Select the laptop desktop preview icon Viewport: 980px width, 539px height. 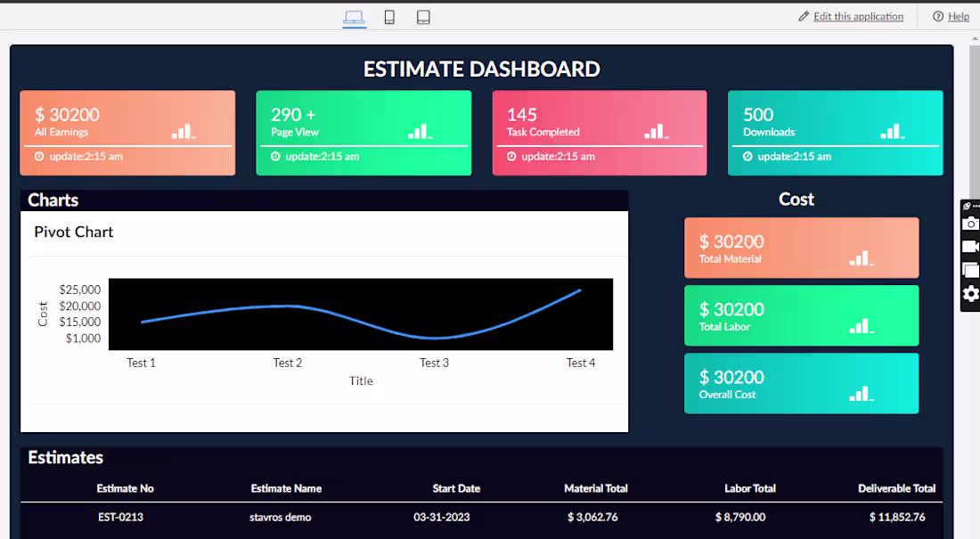355,16
